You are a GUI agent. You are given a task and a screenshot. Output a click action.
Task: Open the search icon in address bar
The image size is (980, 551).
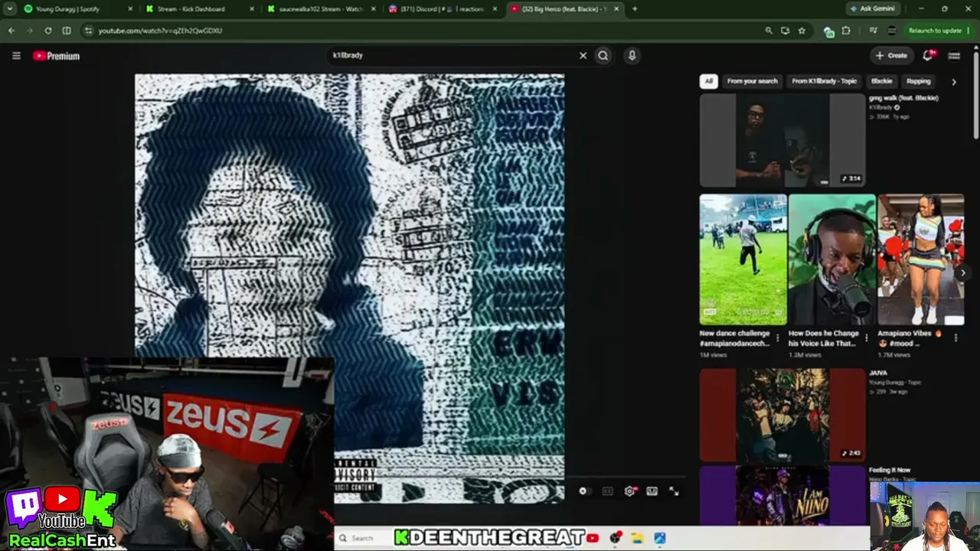[769, 31]
